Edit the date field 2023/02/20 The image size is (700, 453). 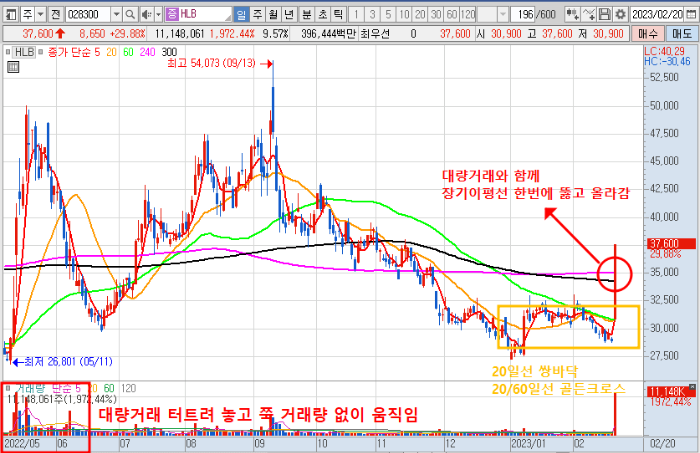pyautogui.click(x=657, y=15)
